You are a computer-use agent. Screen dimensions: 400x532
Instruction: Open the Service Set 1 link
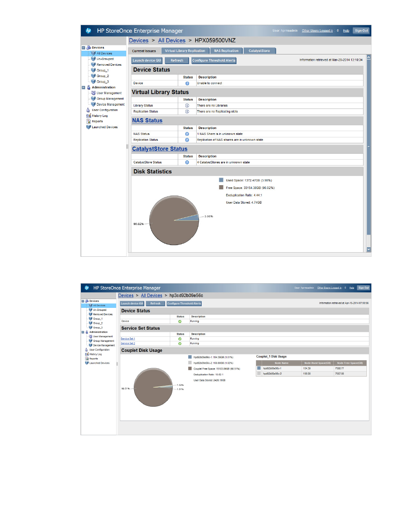point(128,339)
